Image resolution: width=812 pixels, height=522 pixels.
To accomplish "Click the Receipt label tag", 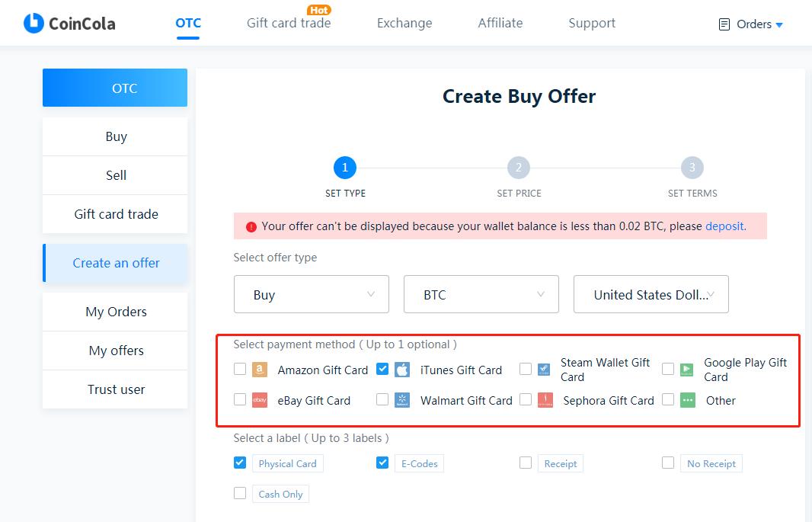I will (561, 464).
